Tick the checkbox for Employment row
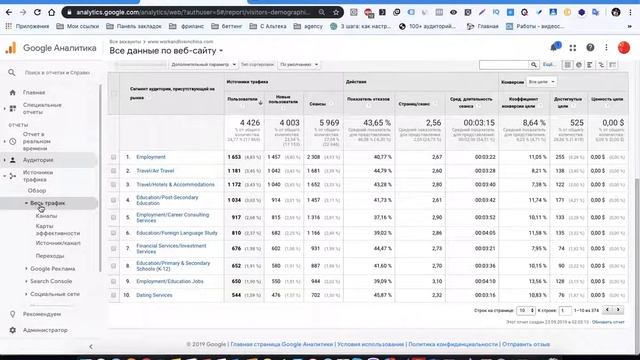The height and width of the screenshot is (360, 640). pyautogui.click(x=113, y=157)
